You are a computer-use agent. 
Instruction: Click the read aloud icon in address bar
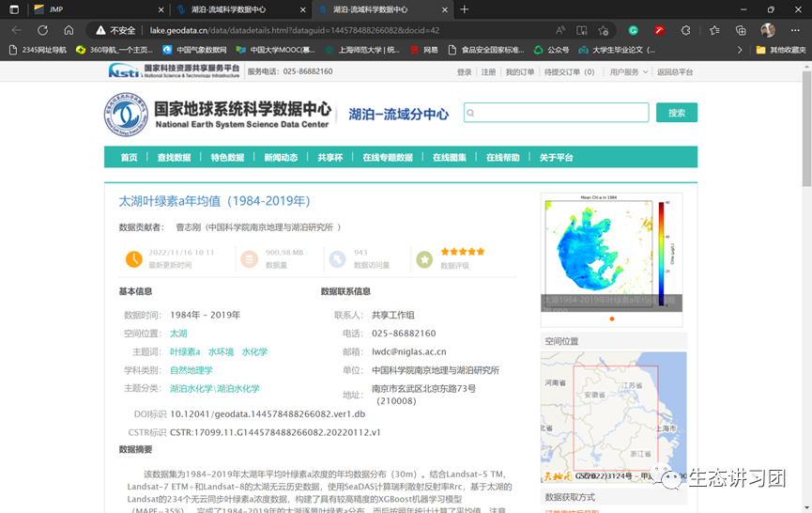click(560, 31)
